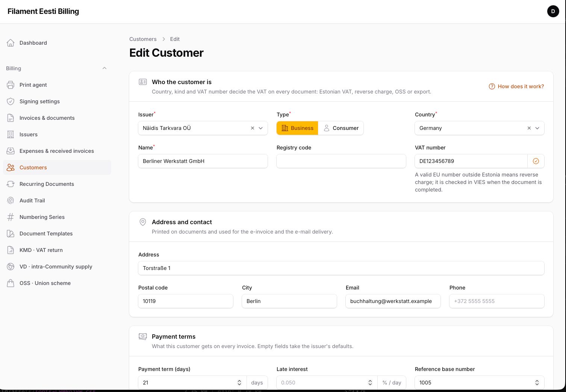
Task: Click the empty Phone field
Action: click(x=497, y=301)
